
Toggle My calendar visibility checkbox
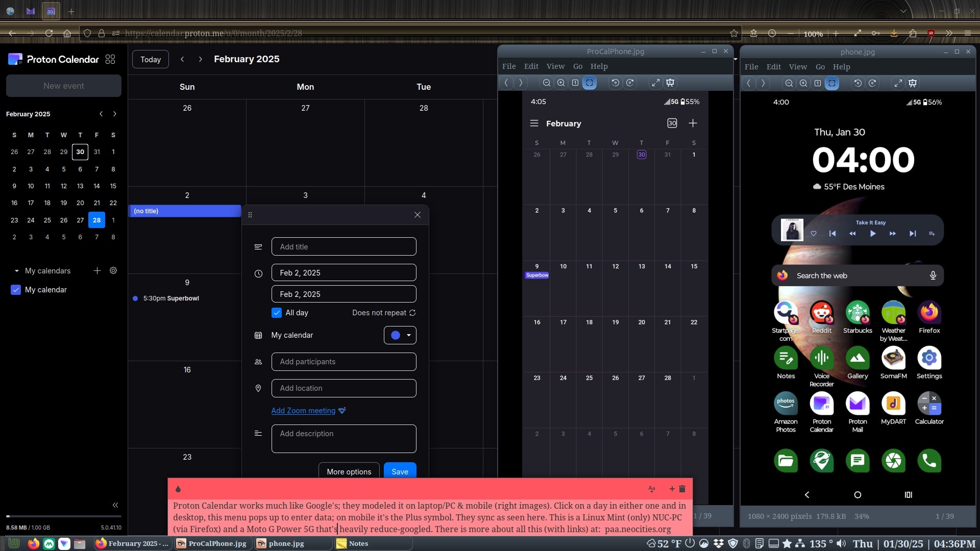[16, 290]
